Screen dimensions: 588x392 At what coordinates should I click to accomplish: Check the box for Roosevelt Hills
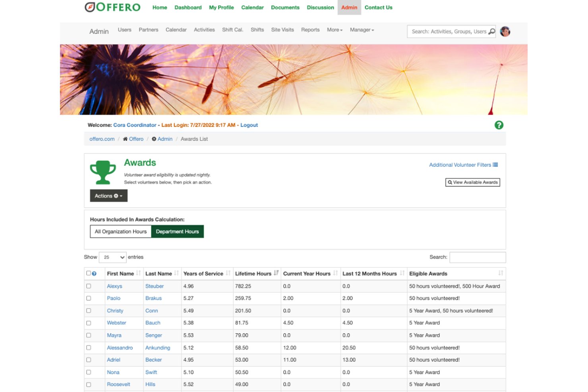pos(89,384)
